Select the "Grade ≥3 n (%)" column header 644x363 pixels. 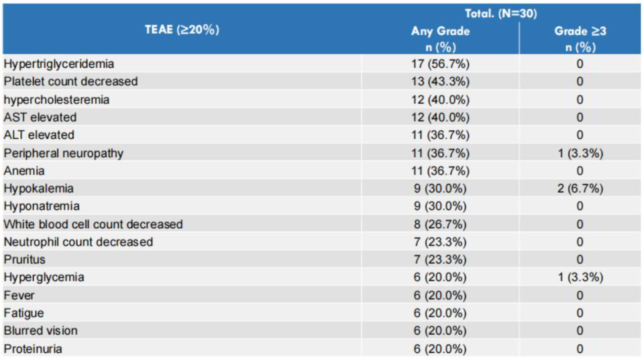(580, 39)
